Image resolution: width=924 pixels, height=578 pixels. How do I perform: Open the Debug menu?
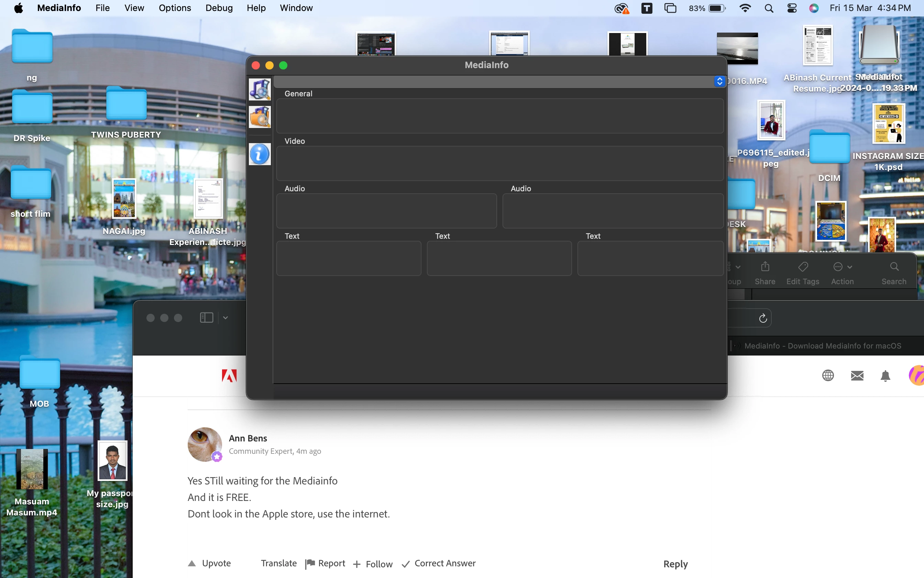click(219, 8)
